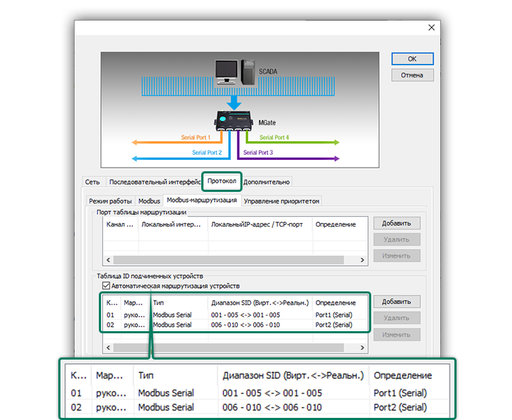Open the 'Последовательный интерфейс' tab
Viewport: 512px width, 420px height.
153,182
